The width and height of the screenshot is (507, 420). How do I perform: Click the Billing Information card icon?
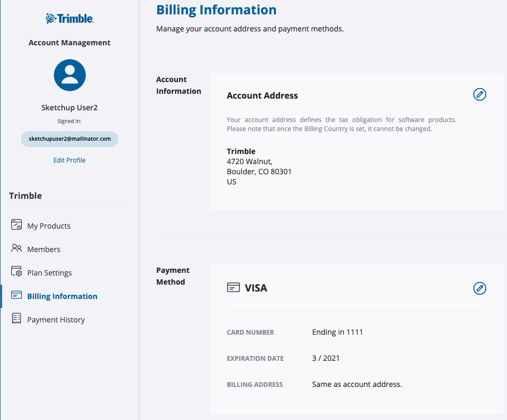pyautogui.click(x=17, y=295)
